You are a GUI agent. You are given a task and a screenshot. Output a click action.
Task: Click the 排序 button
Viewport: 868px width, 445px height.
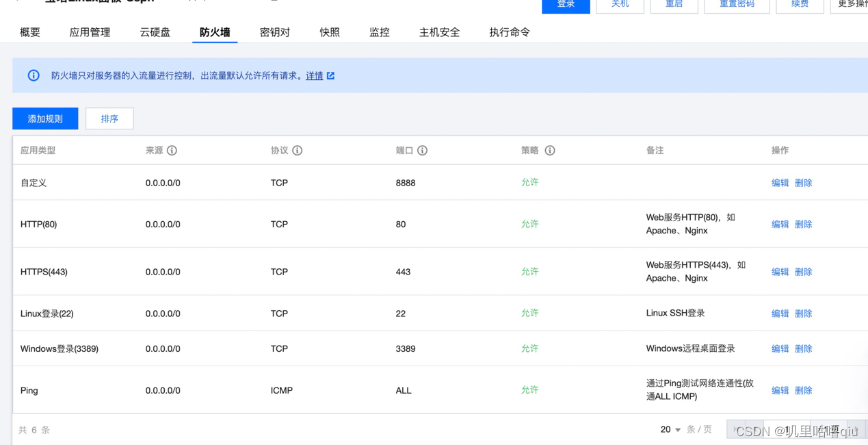[x=109, y=118]
